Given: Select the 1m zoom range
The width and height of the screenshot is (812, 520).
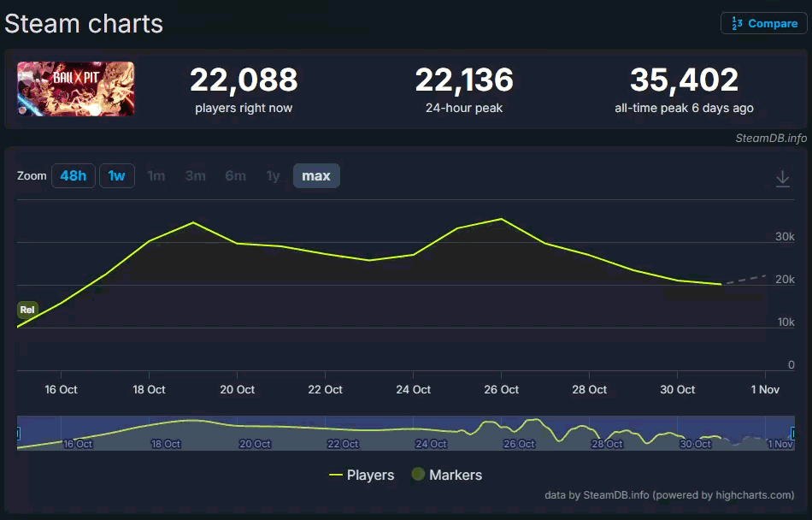Looking at the screenshot, I should coord(156,175).
